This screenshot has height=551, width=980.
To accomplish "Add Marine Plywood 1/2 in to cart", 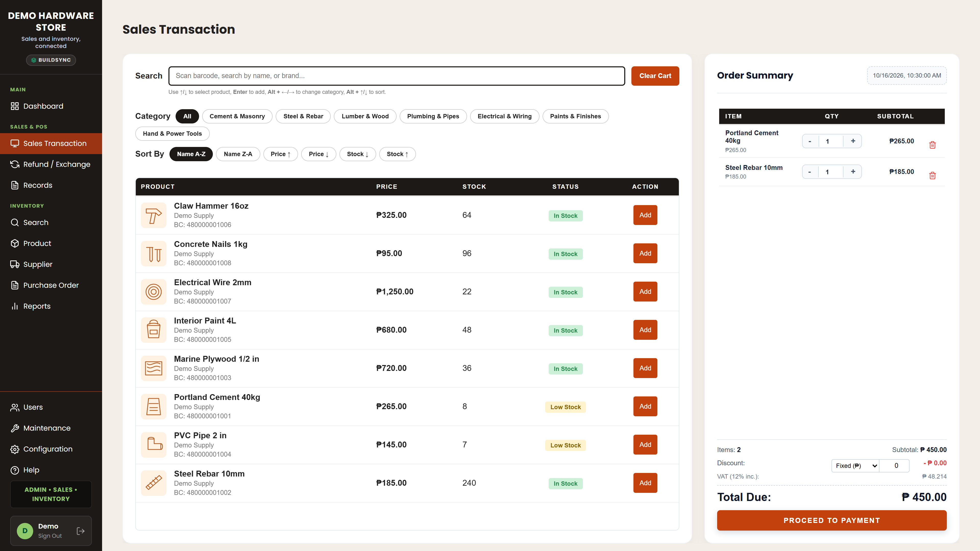I will 645,368.
